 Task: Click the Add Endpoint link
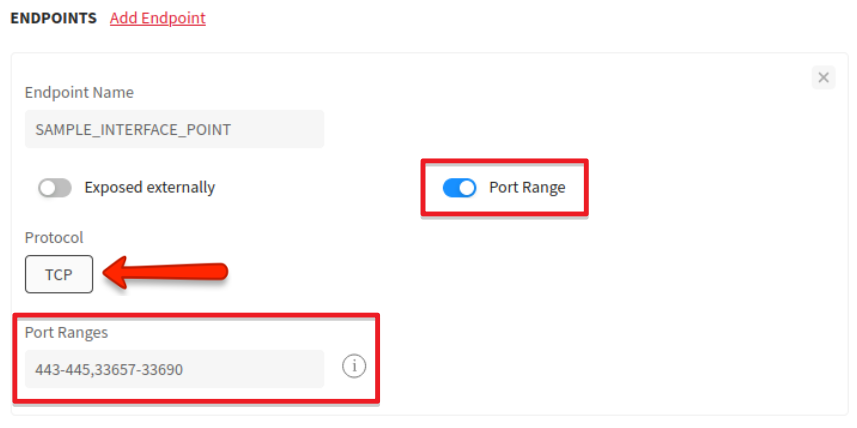tap(157, 18)
